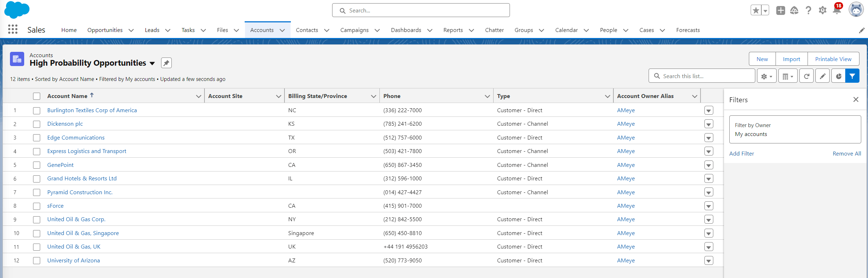Open the Forecasts tab
The height and width of the screenshot is (278, 868).
tap(688, 30)
